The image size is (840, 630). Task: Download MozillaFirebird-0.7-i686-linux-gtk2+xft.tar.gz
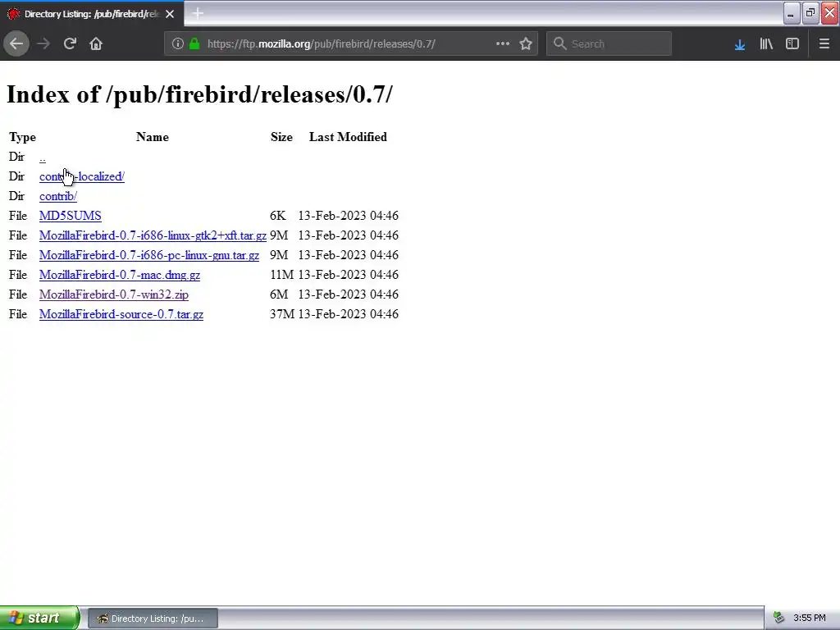pyautogui.click(x=153, y=235)
